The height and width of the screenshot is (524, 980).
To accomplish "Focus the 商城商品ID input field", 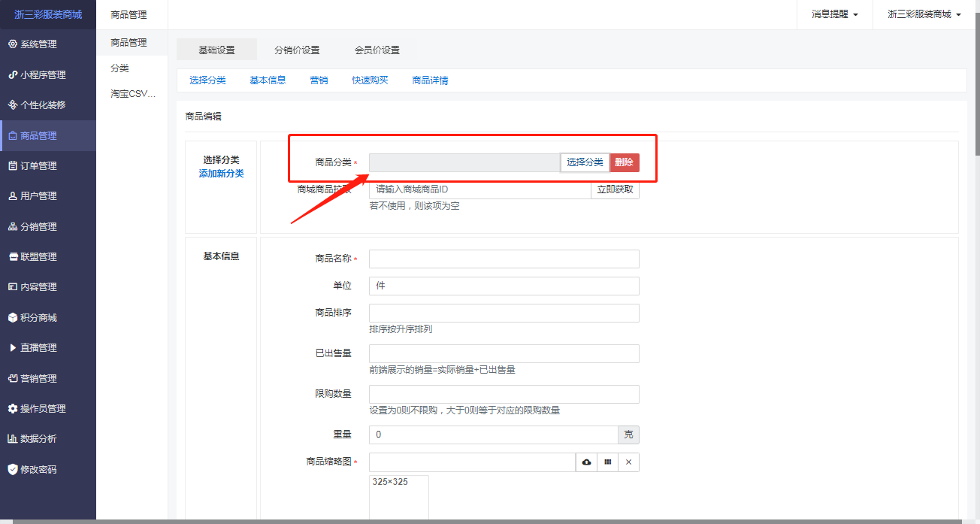I will (x=479, y=189).
